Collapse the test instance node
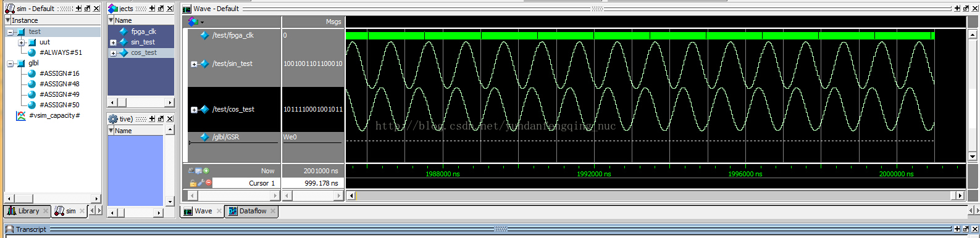The image size is (980, 238). (x=10, y=32)
